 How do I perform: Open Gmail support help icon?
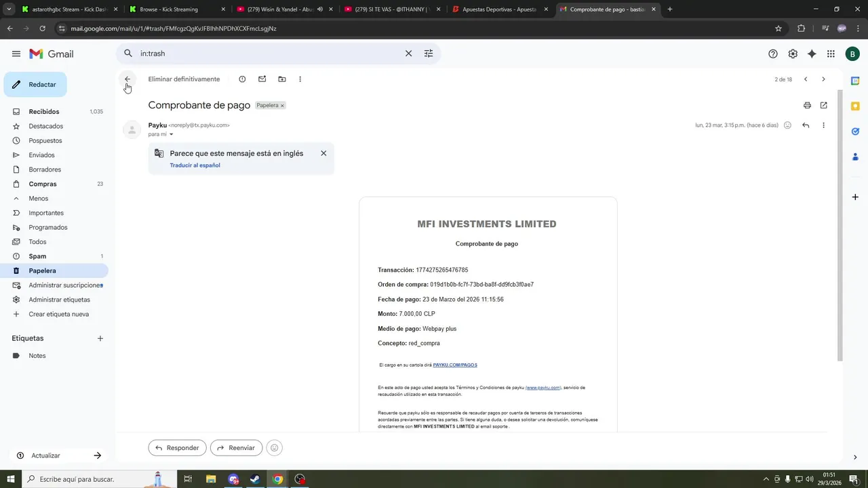point(773,54)
